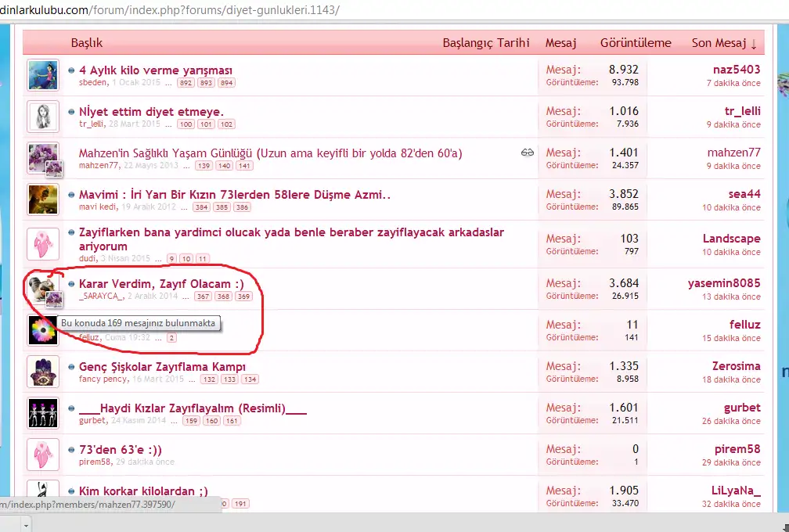This screenshot has width=789, height=532.
Task: Sort threads by Son Mesaj column
Action: pyautogui.click(x=724, y=43)
